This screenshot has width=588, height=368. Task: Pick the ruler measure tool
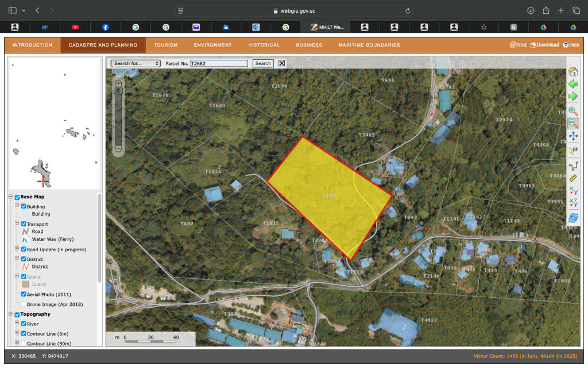[572, 178]
